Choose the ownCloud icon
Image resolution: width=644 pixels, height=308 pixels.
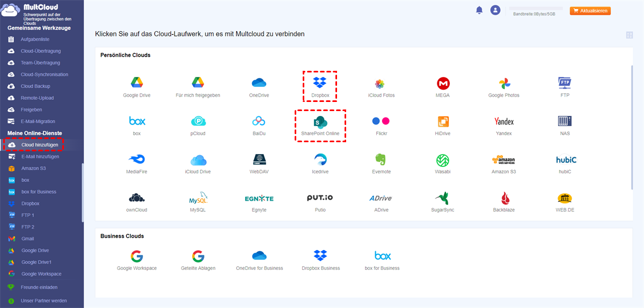137,197
